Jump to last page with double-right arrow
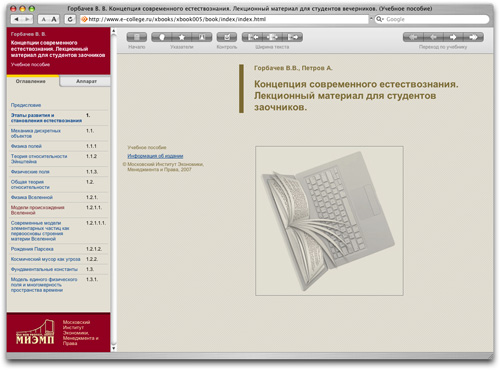 474,37
